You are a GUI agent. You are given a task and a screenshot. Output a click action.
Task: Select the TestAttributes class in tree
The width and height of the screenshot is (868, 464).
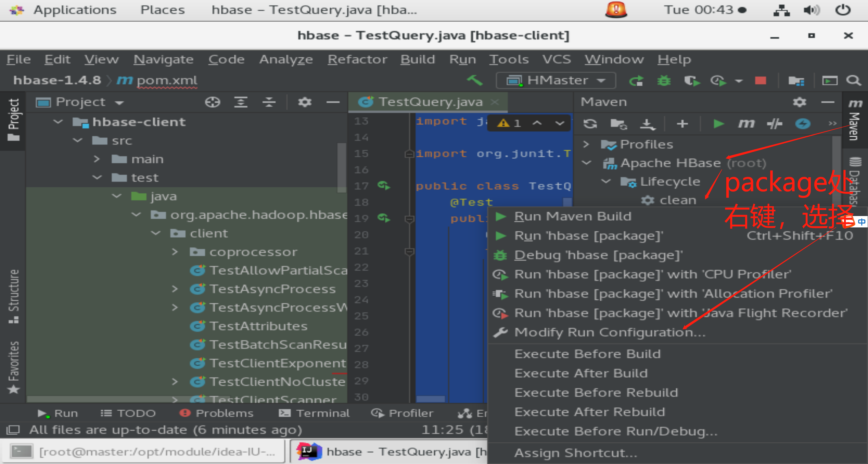(258, 326)
